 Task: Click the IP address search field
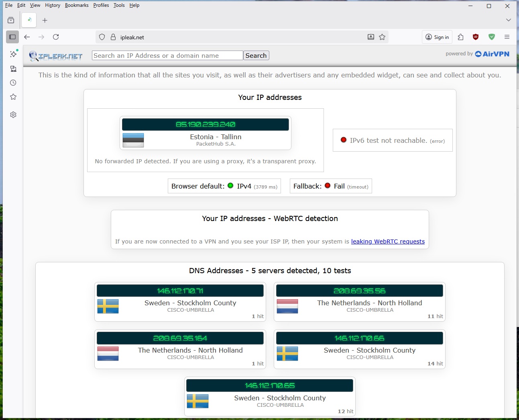[167, 55]
